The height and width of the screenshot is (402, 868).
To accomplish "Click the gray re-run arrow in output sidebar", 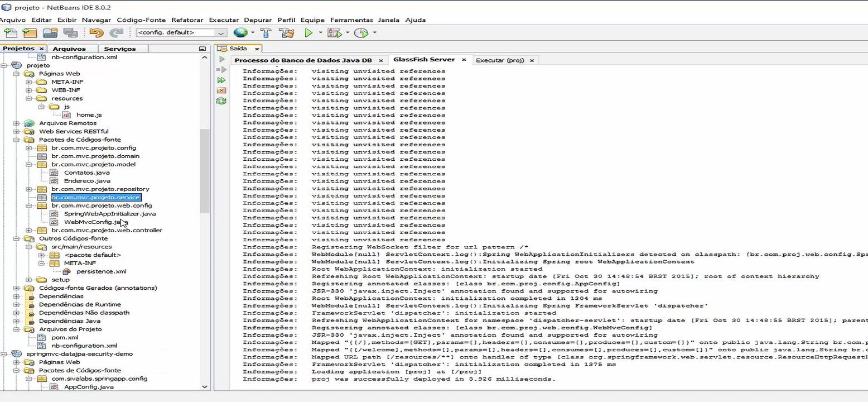I will pyautogui.click(x=221, y=59).
